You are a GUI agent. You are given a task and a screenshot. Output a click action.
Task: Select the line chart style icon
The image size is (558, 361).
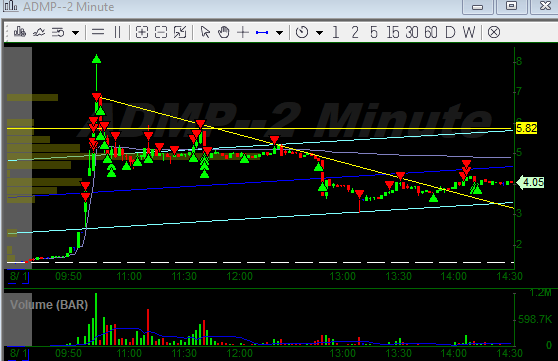coord(39,32)
